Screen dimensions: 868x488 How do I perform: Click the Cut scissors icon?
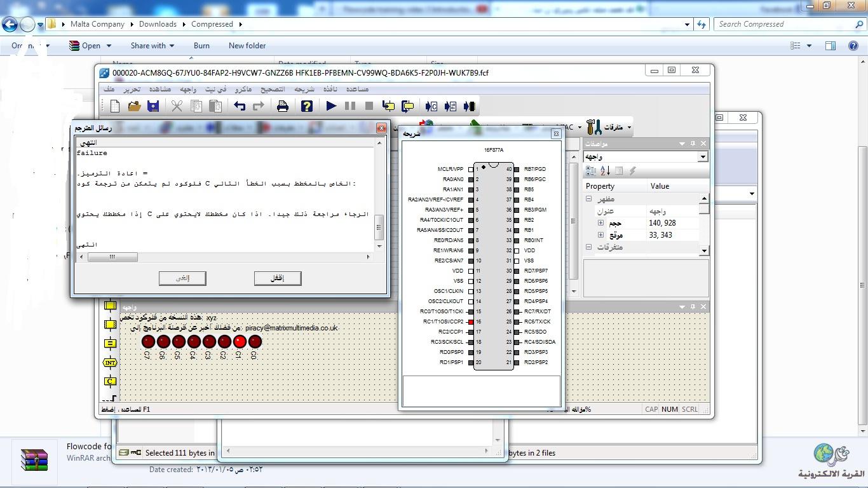pyautogui.click(x=177, y=106)
